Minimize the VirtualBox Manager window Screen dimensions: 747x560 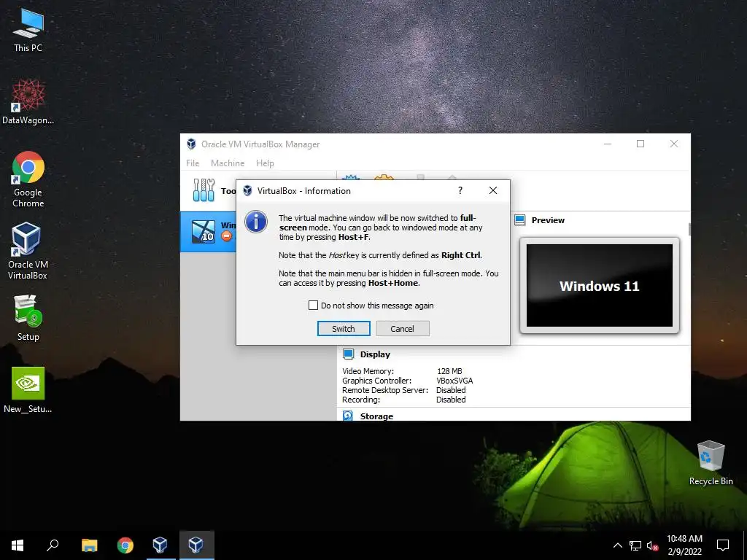pyautogui.click(x=608, y=144)
